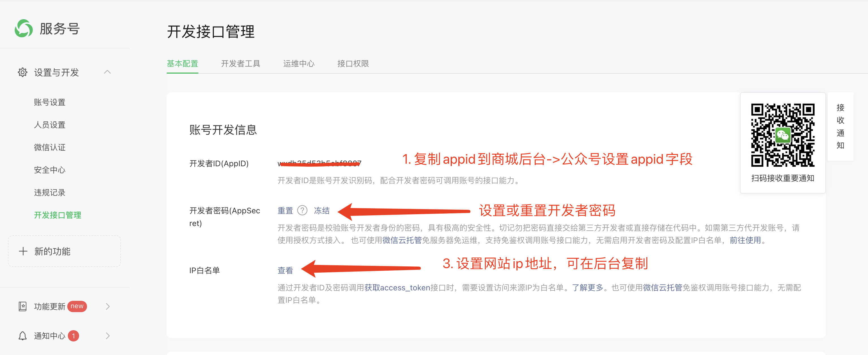Click the green service account logo
Viewport: 868px width, 355px height.
tap(23, 28)
